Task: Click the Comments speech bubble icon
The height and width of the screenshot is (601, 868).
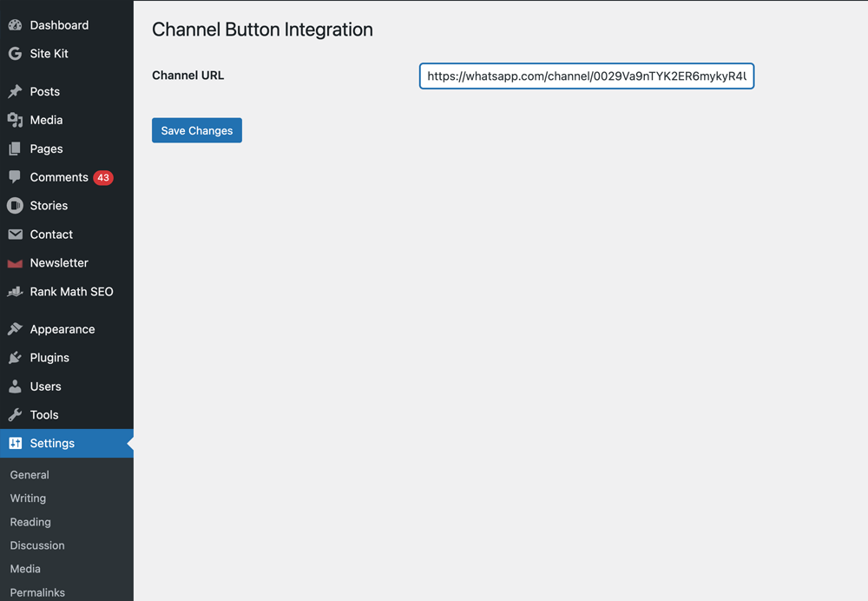Action: coord(15,177)
